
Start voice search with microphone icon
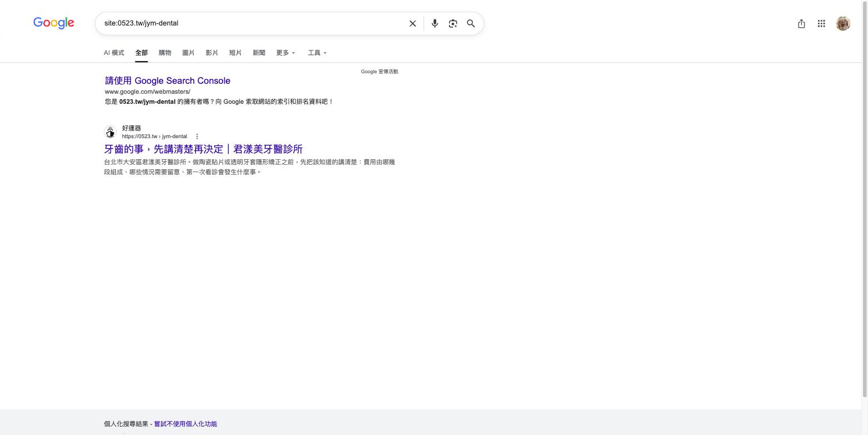(x=435, y=23)
